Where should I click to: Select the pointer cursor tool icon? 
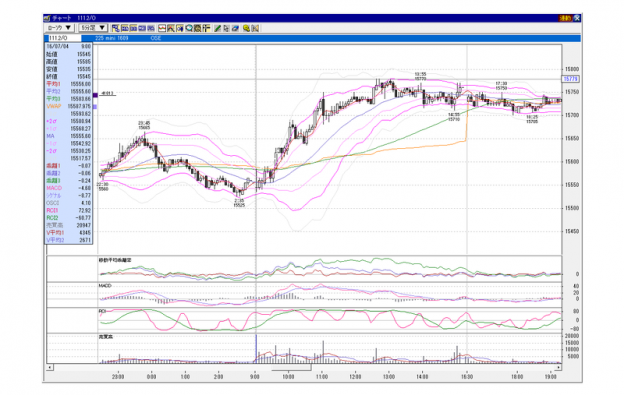point(226,28)
